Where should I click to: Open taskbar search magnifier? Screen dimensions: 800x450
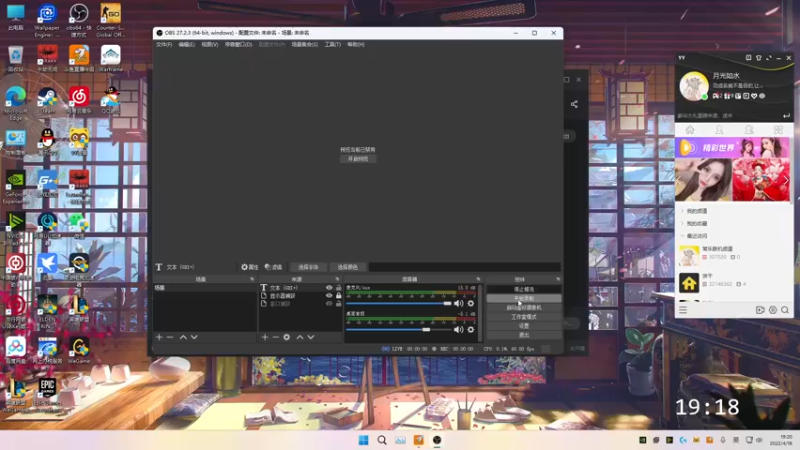coord(382,440)
